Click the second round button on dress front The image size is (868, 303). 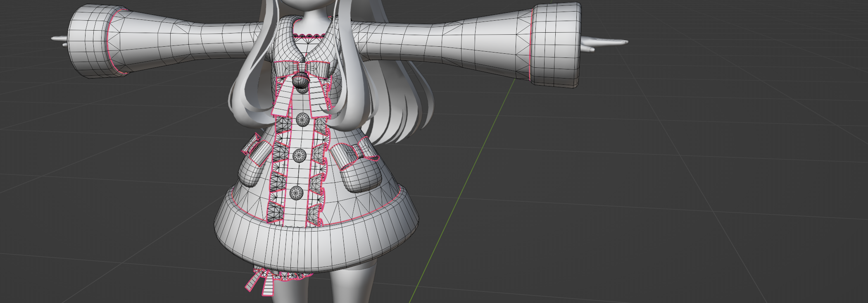pos(303,120)
